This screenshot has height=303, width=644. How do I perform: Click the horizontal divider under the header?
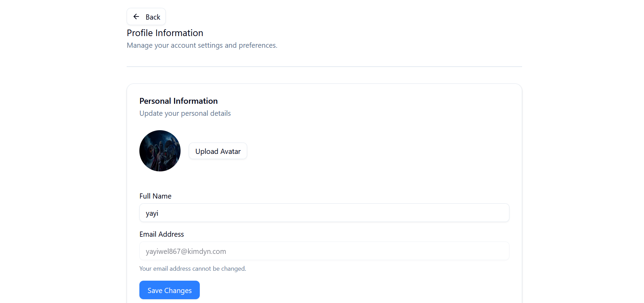324,67
